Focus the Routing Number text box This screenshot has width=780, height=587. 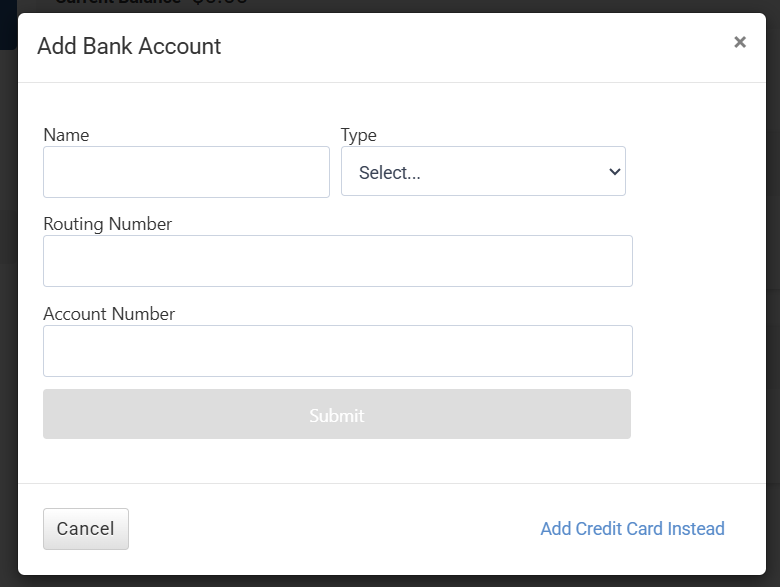click(x=338, y=261)
